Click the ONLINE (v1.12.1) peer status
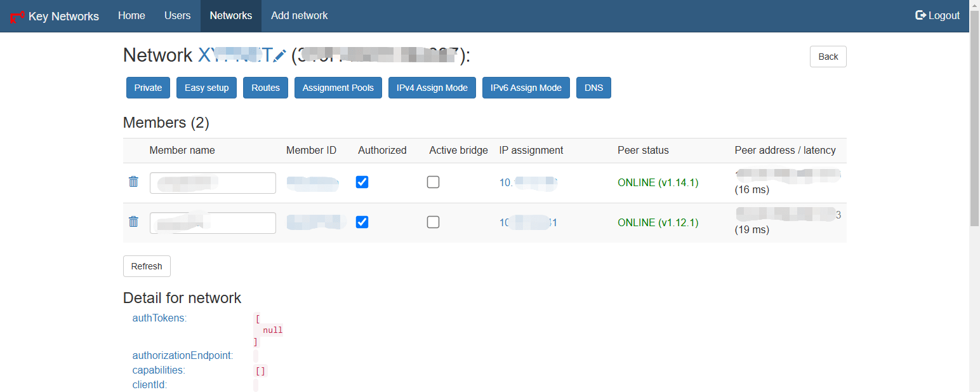Screen dimensions: 980x392 658,223
